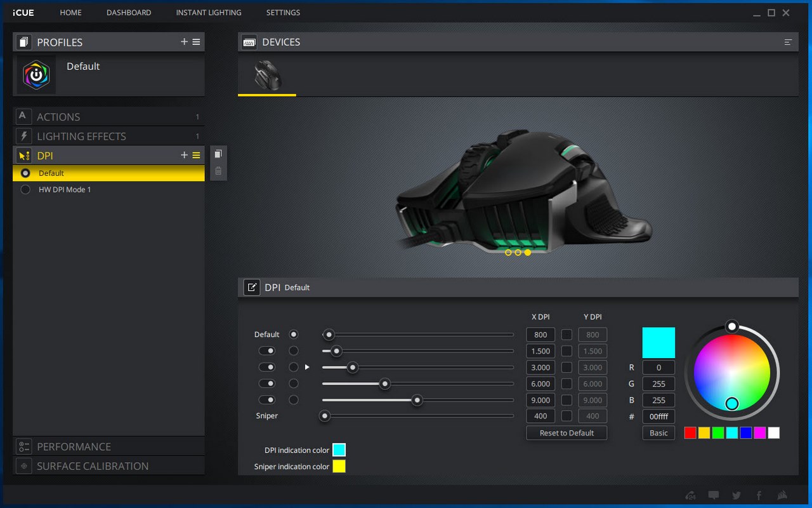Open the DPI section list menu

[197, 155]
